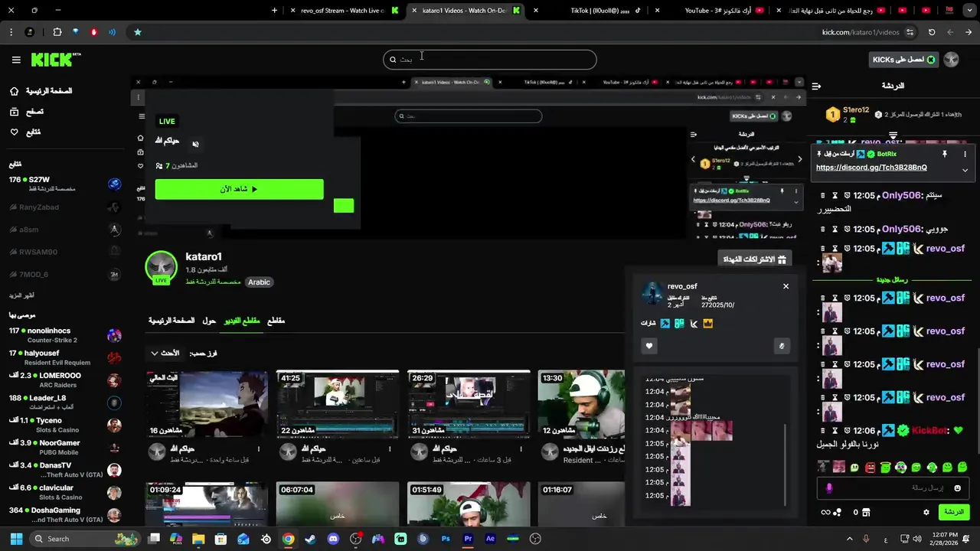Viewport: 980px width, 551px height.
Task: Collapse the chat panel arrow icon
Action: pos(816,86)
